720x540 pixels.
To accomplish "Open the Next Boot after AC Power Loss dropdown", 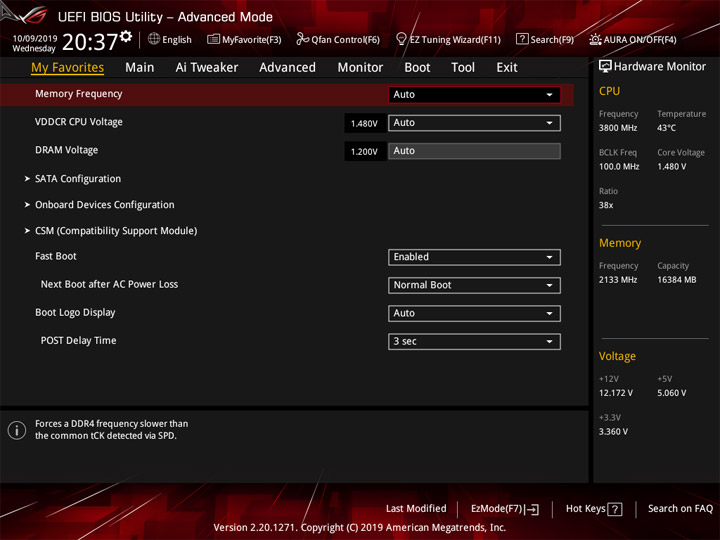I will coord(474,285).
